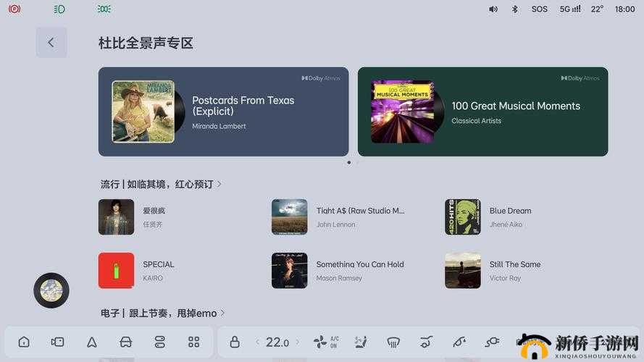Viewport: 644px width, 362px height.
Task: Increase temperature with the right chevron
Action: tap(297, 342)
